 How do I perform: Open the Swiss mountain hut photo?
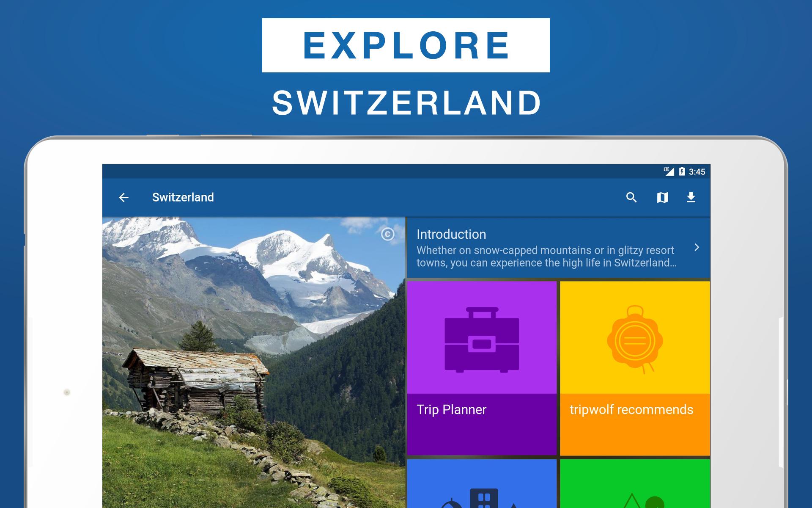tap(254, 362)
